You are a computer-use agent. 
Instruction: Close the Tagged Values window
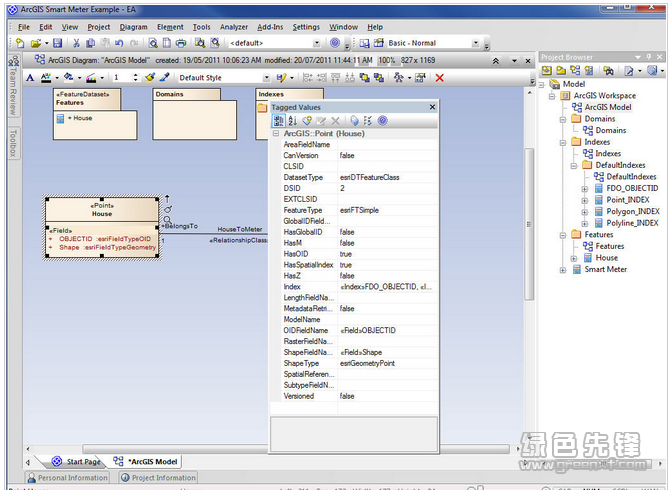pos(432,107)
